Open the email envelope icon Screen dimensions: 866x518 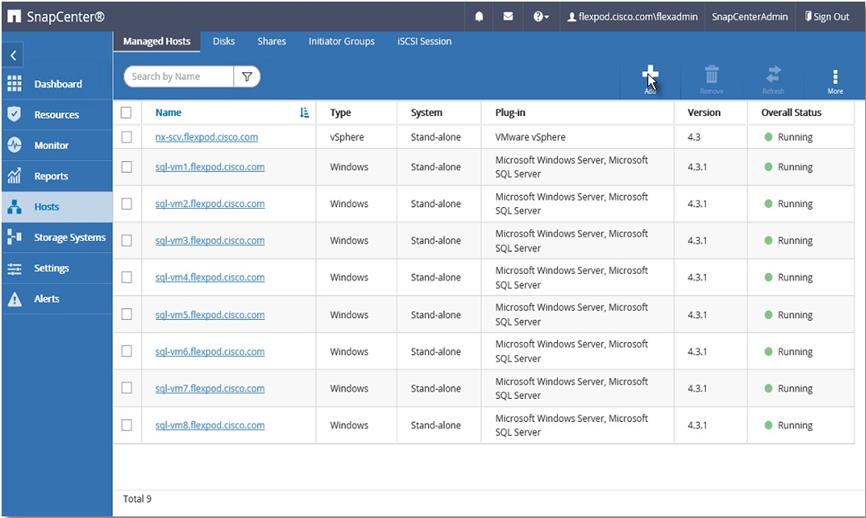(x=508, y=17)
